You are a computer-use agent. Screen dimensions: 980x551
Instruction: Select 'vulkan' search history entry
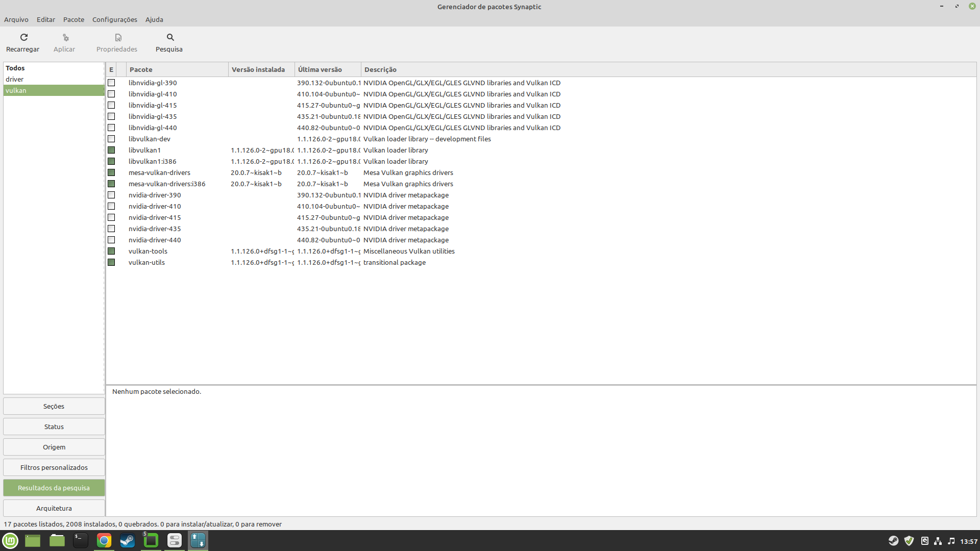pyautogui.click(x=54, y=90)
